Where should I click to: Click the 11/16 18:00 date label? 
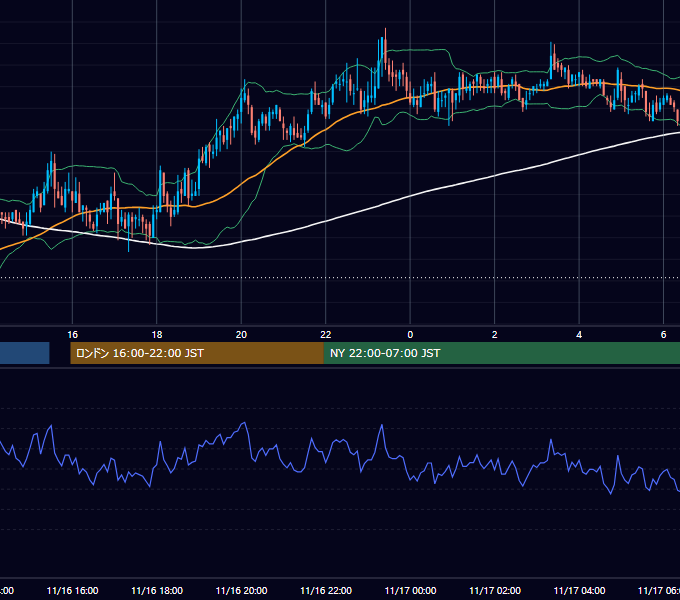157,590
